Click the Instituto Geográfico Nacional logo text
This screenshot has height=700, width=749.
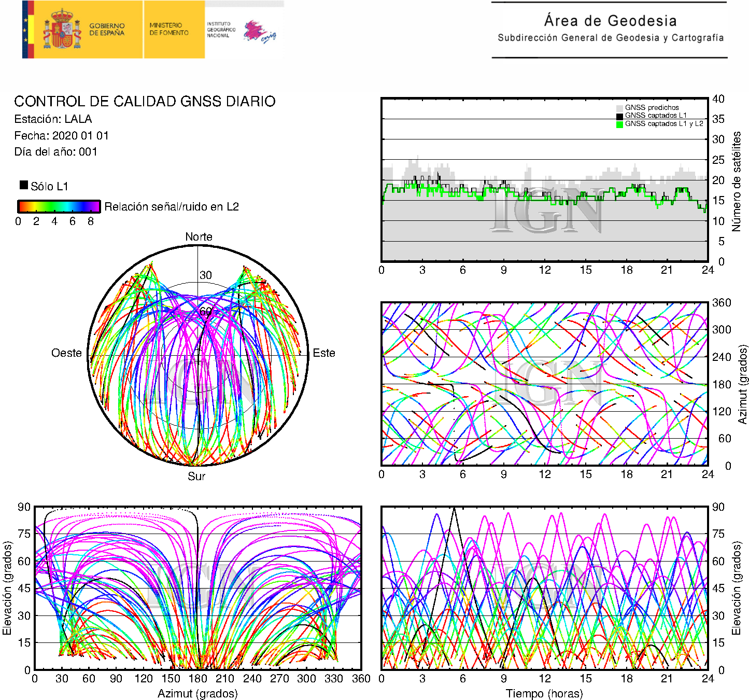coord(221,30)
